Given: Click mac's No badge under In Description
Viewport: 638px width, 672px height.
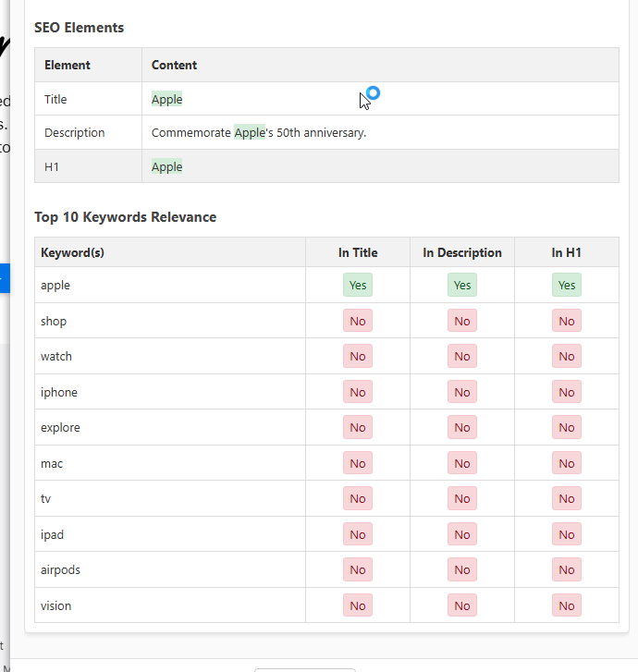Looking at the screenshot, I should (462, 463).
